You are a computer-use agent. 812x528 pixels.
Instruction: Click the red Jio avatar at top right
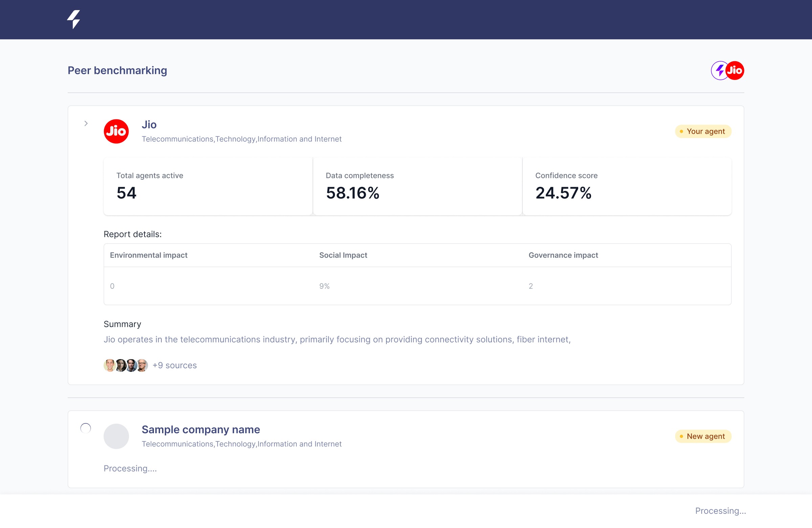[735, 70]
